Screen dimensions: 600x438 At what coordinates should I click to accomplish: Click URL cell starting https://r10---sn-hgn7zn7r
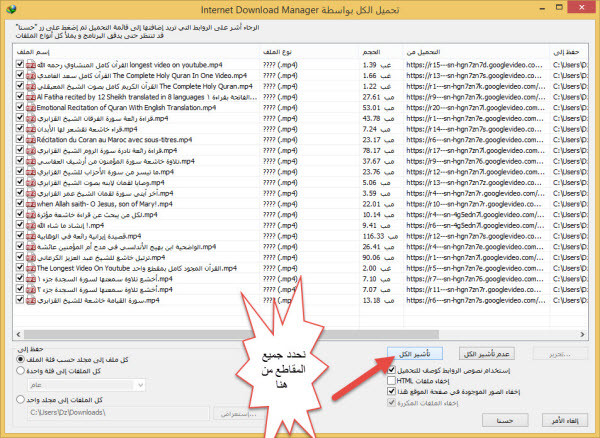click(x=474, y=204)
